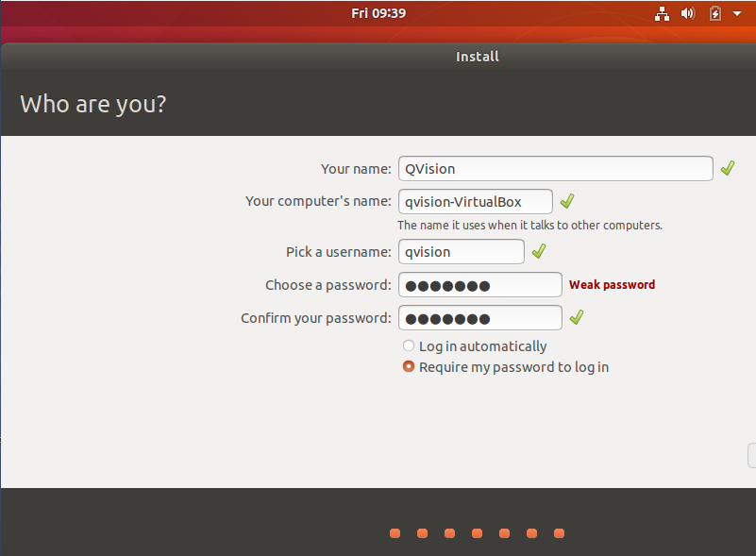Focus the Your name text field
756x556 pixels.
(555, 169)
